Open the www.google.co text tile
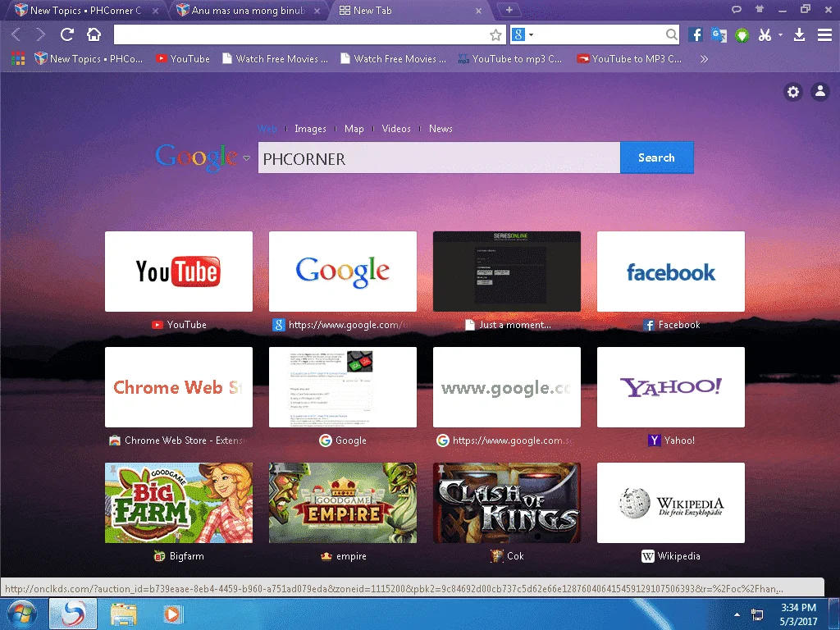The height and width of the screenshot is (630, 840). (506, 387)
